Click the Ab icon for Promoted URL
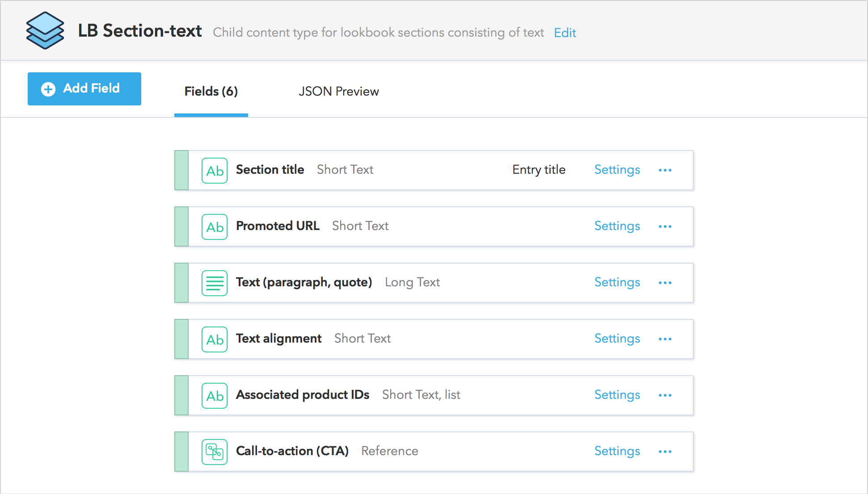 coord(215,227)
